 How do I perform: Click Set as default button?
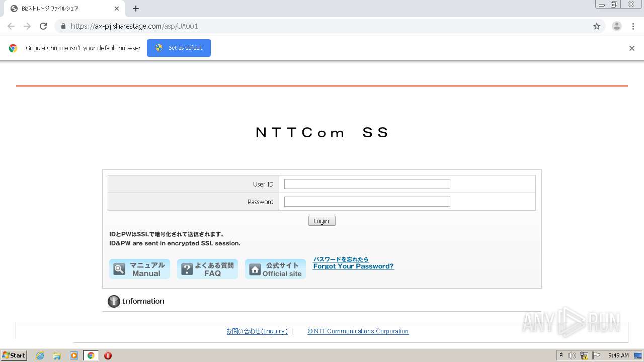point(179,48)
